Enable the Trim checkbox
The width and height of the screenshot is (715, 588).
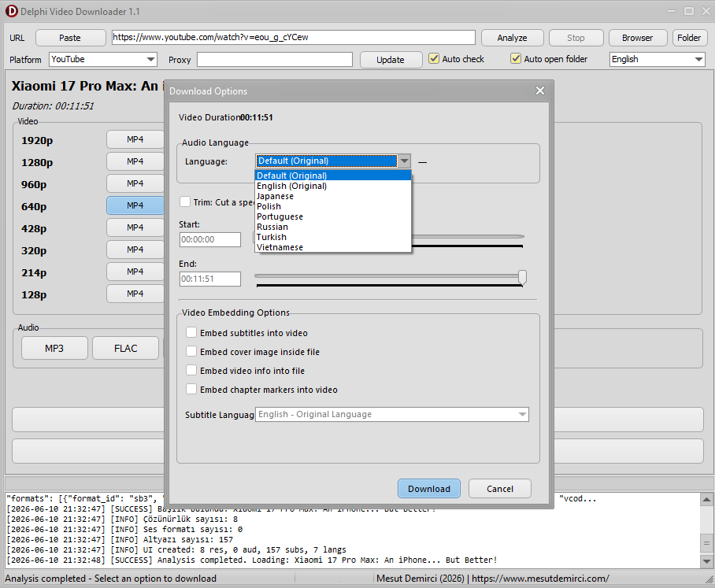[x=185, y=202]
